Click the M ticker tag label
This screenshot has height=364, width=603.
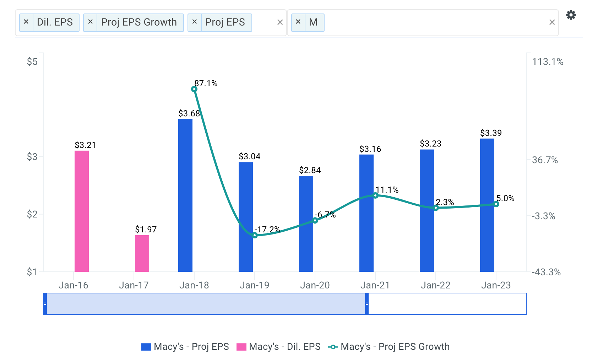tap(313, 22)
